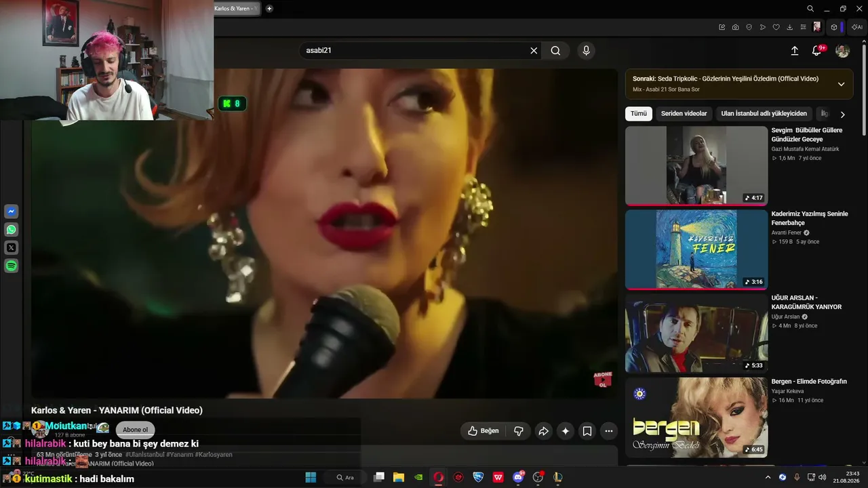Select the Seriden videolar filter chip
Viewport: 868px width, 488px height.
[x=684, y=114]
